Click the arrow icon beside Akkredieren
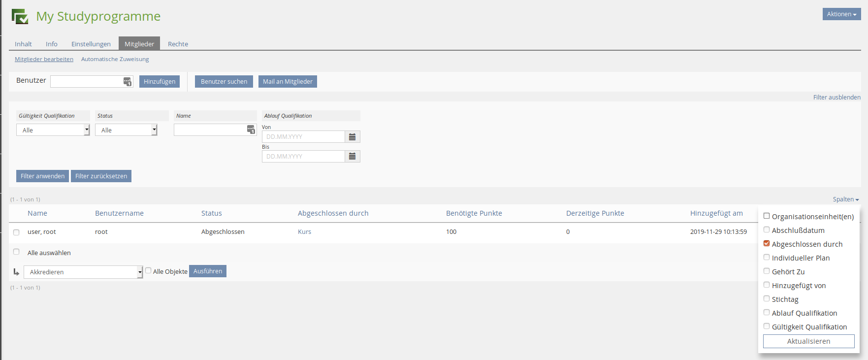868x360 pixels. tap(16, 272)
